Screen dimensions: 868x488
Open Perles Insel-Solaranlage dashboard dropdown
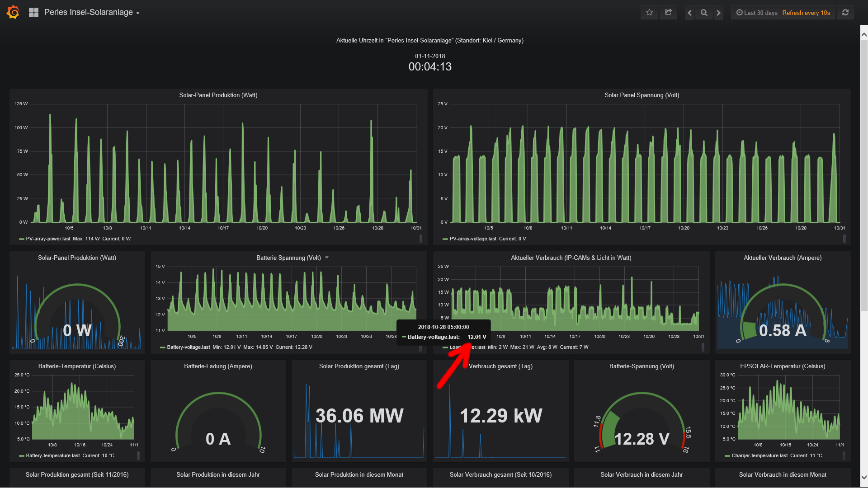click(x=92, y=13)
